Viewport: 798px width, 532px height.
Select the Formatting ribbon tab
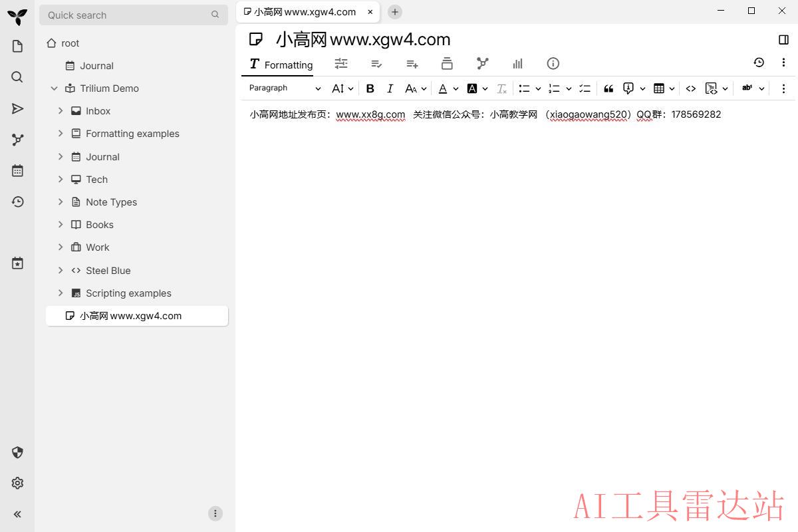click(x=281, y=65)
